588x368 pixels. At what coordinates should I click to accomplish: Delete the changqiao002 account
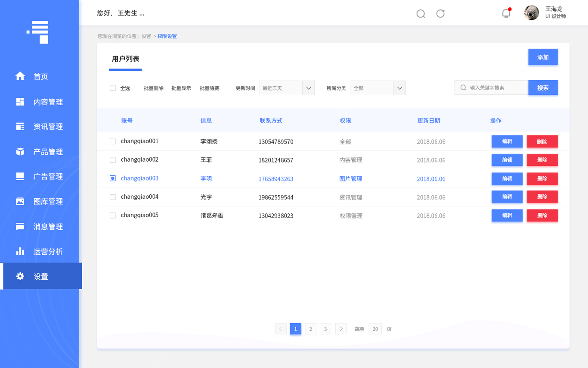pyautogui.click(x=542, y=160)
